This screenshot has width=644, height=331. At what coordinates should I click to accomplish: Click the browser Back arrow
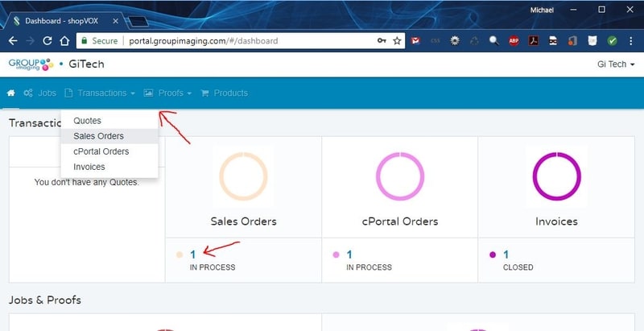point(13,40)
